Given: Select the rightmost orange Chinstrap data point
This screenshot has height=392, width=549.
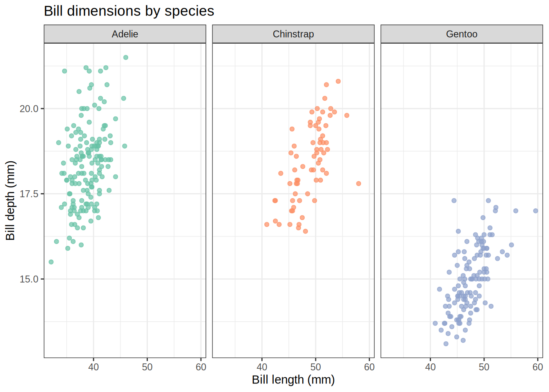Looking at the screenshot, I should (359, 184).
